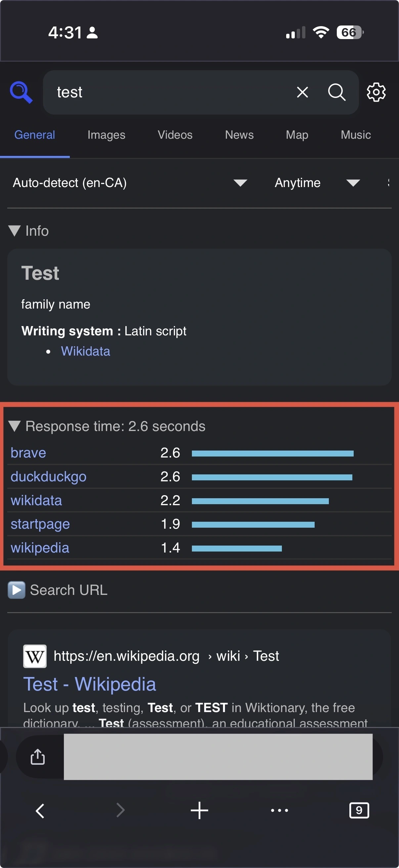Image resolution: width=399 pixels, height=868 pixels.
Task: Switch to the News tab
Action: pyautogui.click(x=239, y=135)
